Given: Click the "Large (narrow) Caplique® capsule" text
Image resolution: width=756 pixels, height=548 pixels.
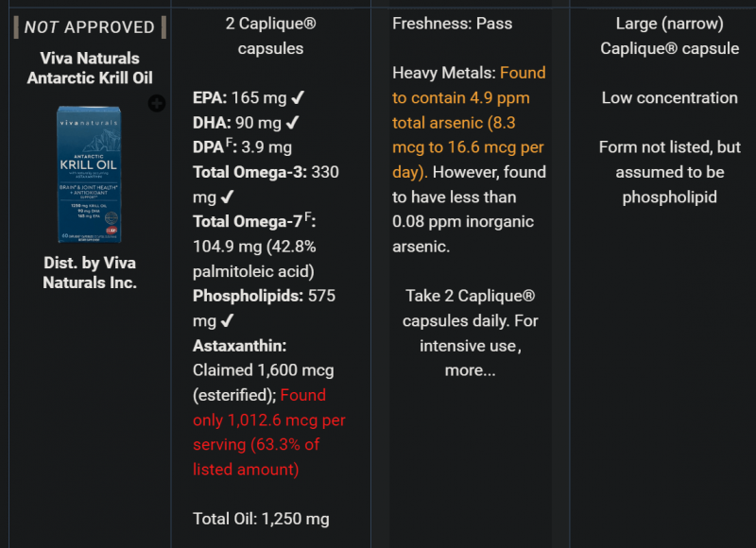Looking at the screenshot, I should (x=669, y=36).
